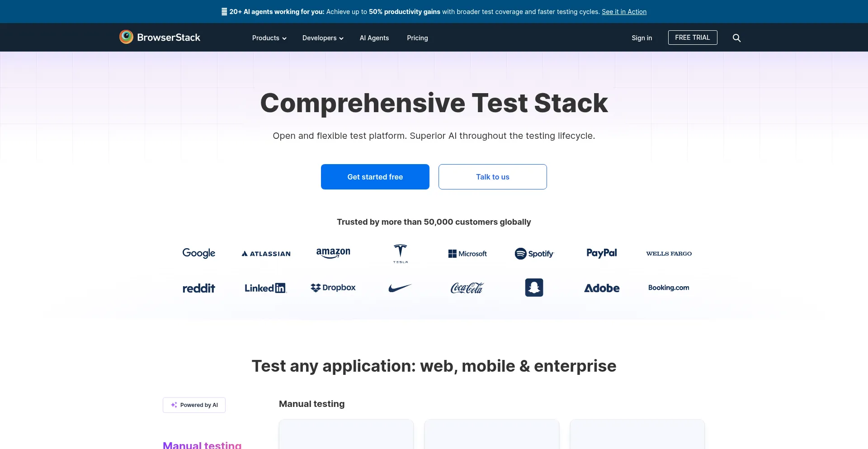The height and width of the screenshot is (449, 868).
Task: Click the Talk to us button
Action: [493, 177]
